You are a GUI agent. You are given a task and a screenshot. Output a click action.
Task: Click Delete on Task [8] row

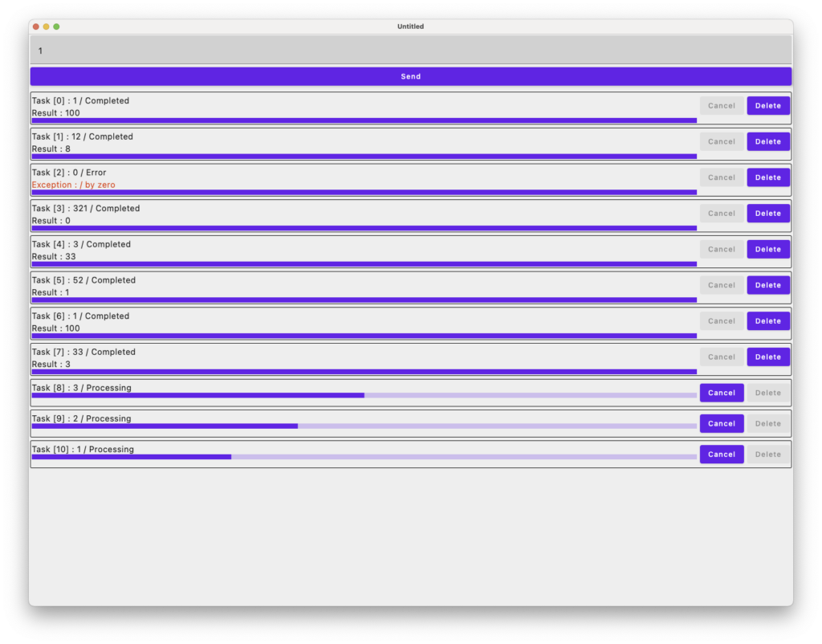coord(768,393)
